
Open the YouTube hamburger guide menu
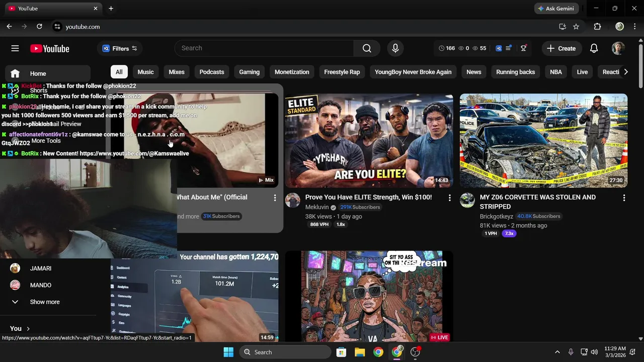[x=15, y=48]
